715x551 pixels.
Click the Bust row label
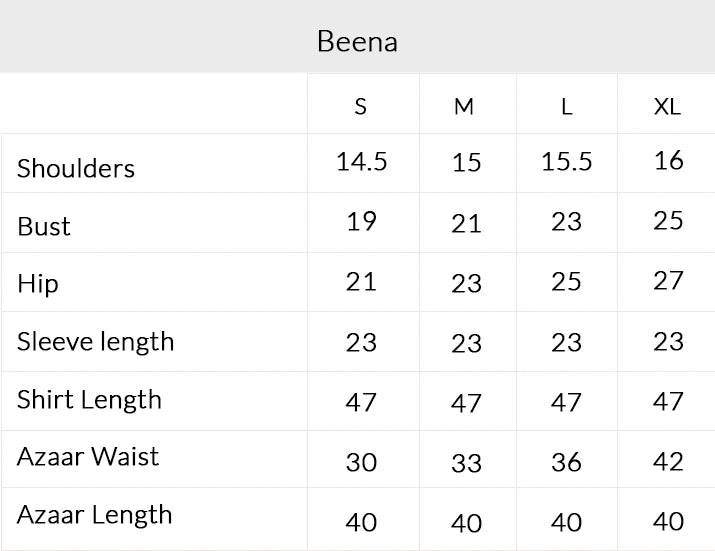coord(44,226)
